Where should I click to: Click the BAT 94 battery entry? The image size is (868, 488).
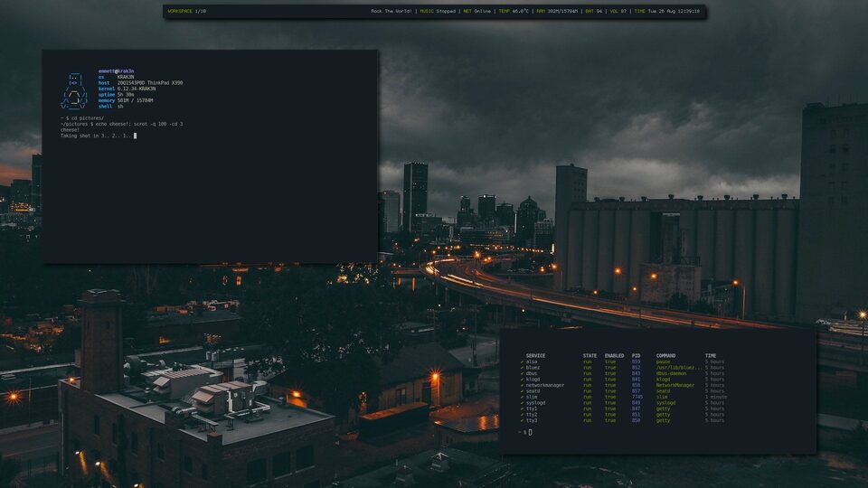[594, 11]
